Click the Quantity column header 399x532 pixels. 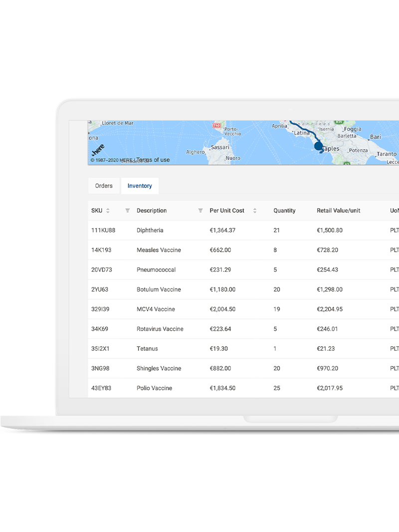tap(284, 211)
